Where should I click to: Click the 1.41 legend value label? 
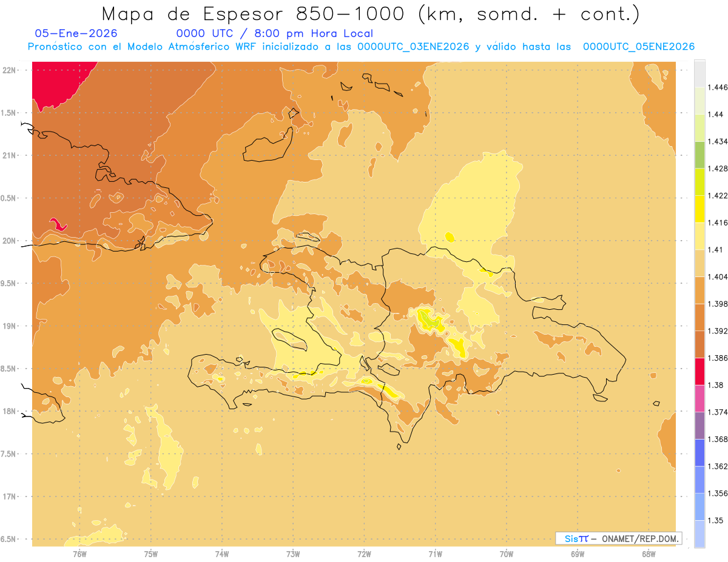716,250
